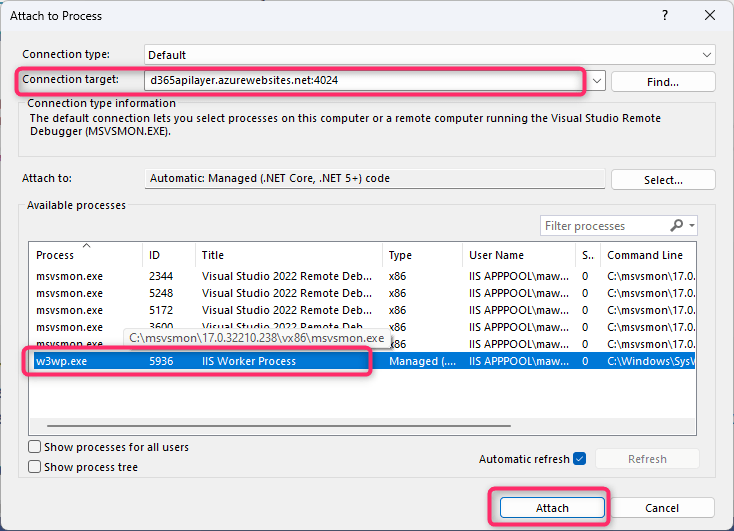Sort by the Process column header
This screenshot has height=531, width=734.
tap(55, 255)
